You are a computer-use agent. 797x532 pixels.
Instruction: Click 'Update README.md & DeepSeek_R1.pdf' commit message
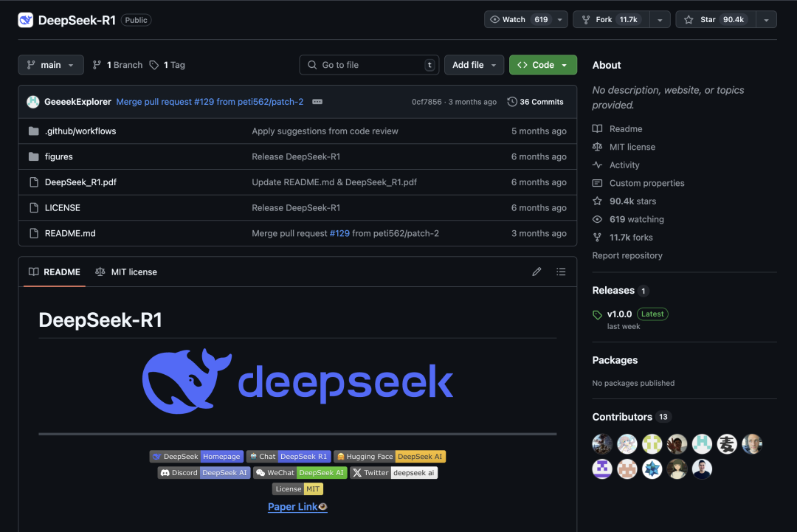[334, 182]
